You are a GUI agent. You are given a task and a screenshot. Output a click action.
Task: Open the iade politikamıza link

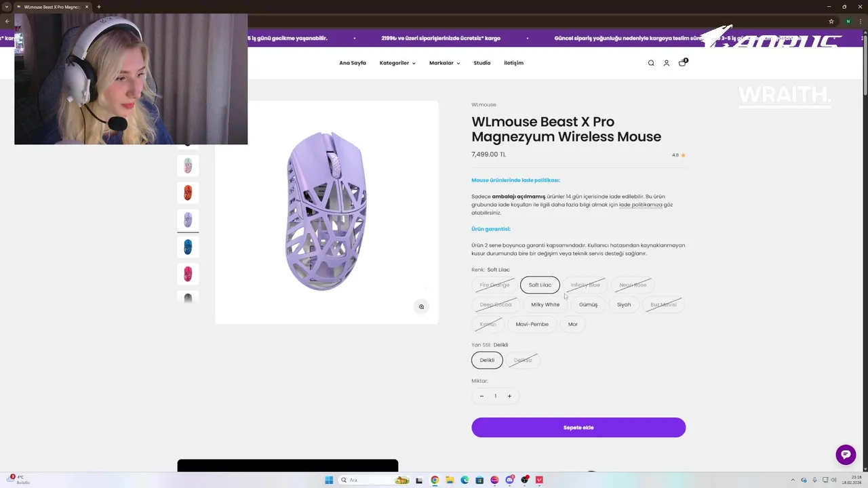[640, 205]
